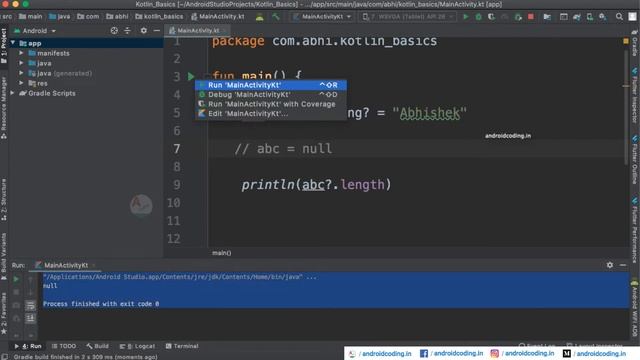
Task: Toggle the 2: Favorites side tab
Action: click(4, 313)
